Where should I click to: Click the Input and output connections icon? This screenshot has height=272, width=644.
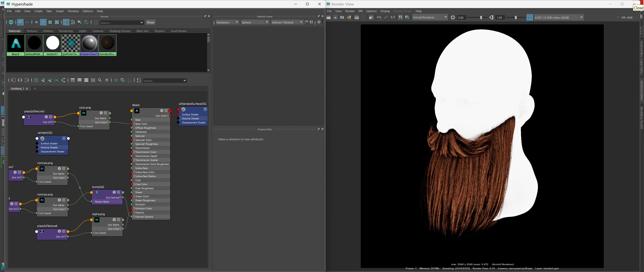20,80
